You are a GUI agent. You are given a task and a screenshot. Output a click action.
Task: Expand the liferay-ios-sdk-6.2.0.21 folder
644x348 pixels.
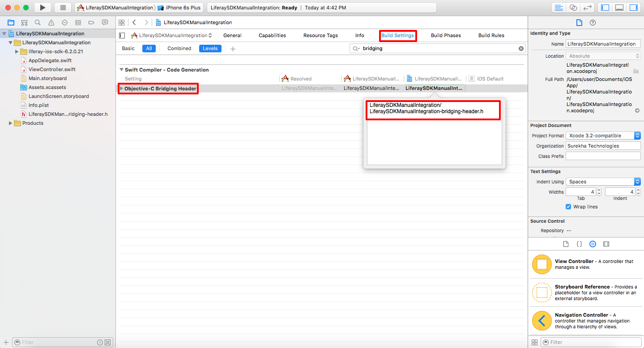tap(17, 51)
